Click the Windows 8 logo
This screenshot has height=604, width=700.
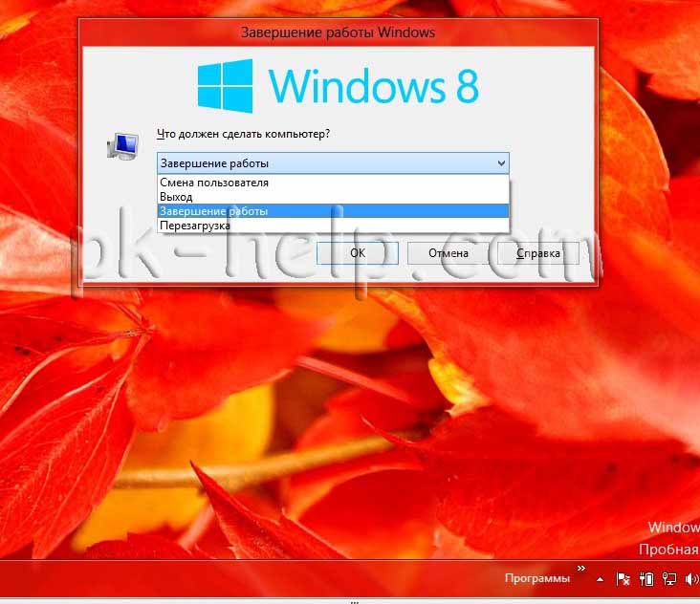point(338,86)
